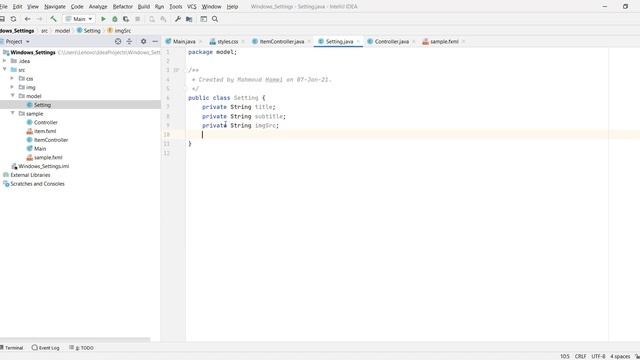Viewport: 640px width, 360px height.
Task: Open the File menu
Action: [3, 7]
